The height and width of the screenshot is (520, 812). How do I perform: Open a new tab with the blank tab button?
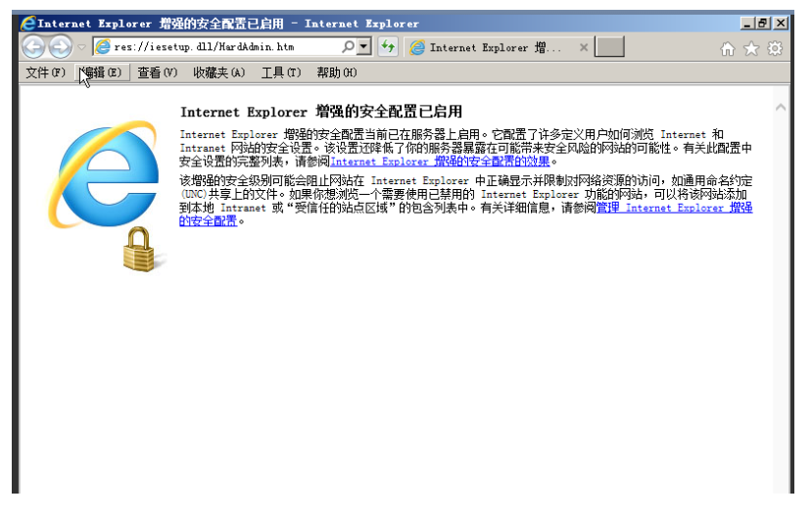[x=609, y=47]
